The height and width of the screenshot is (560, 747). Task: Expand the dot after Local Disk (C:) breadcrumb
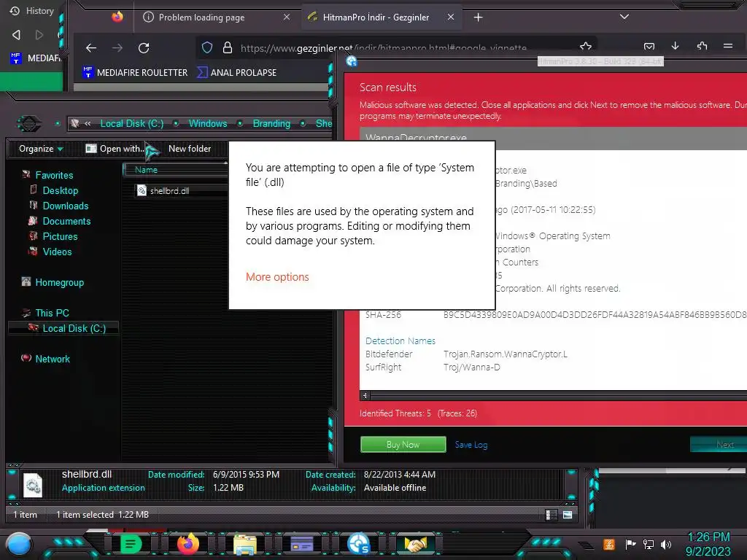176,123
